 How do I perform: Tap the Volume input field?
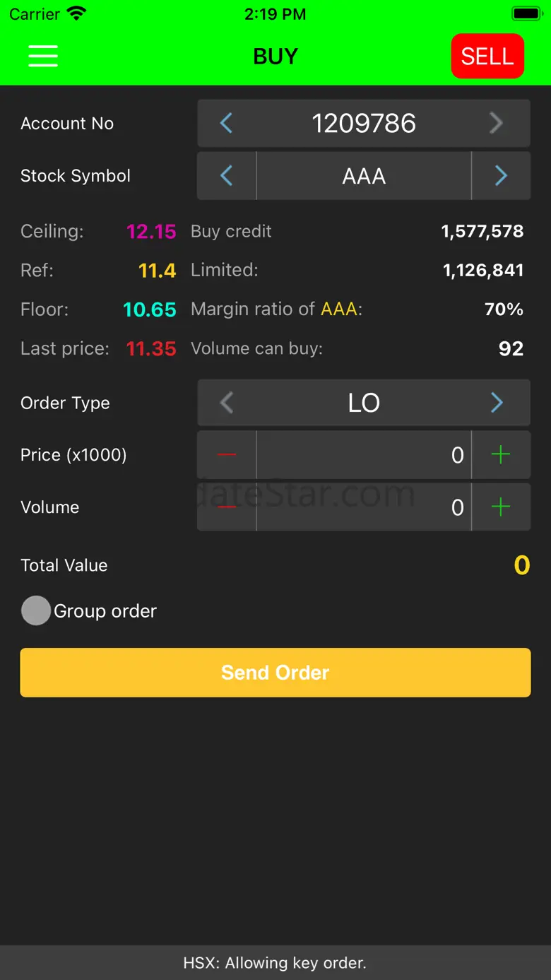364,507
